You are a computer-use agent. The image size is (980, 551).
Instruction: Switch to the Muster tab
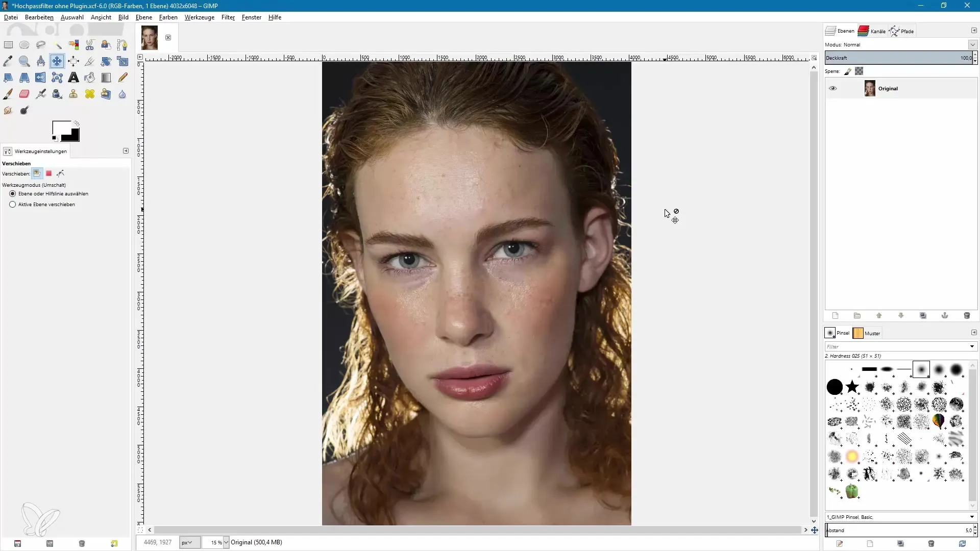[867, 333]
